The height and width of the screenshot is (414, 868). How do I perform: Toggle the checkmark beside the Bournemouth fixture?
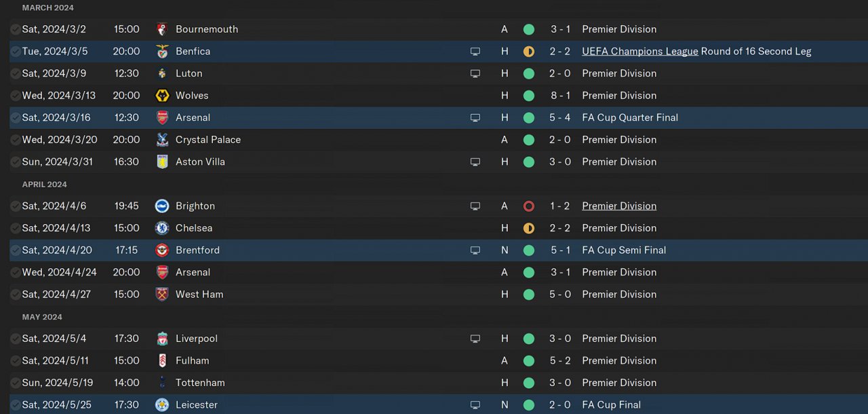15,30
